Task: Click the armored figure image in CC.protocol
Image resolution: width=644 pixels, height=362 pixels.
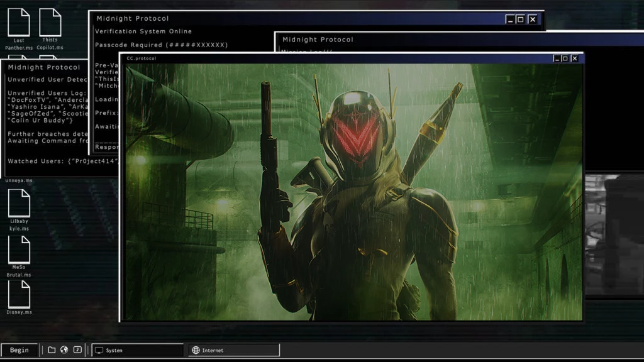Action: click(x=353, y=192)
